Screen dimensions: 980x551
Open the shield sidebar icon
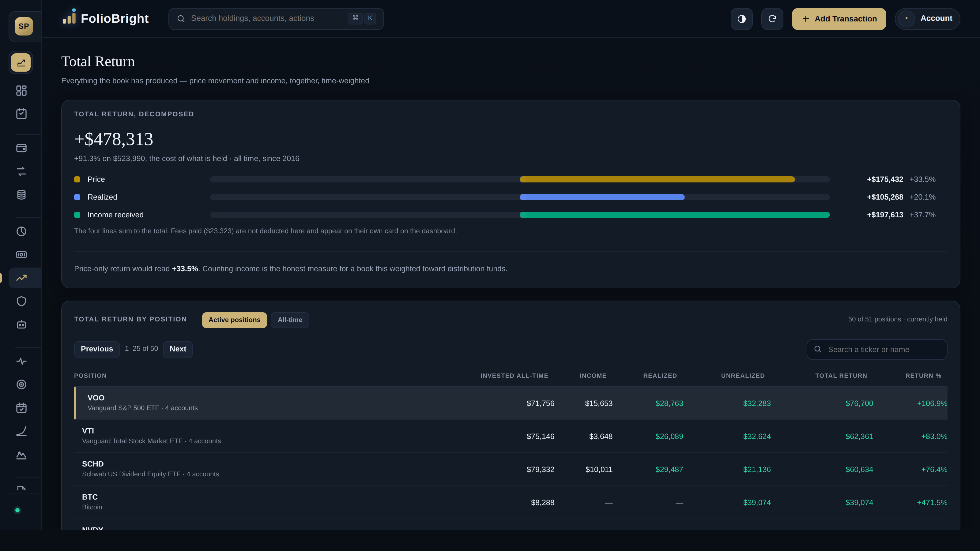pos(21,301)
